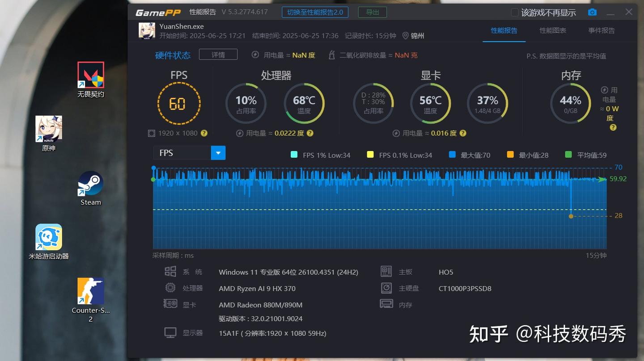Click the 锦州 location pin icon
The height and width of the screenshot is (361, 644).
point(405,36)
